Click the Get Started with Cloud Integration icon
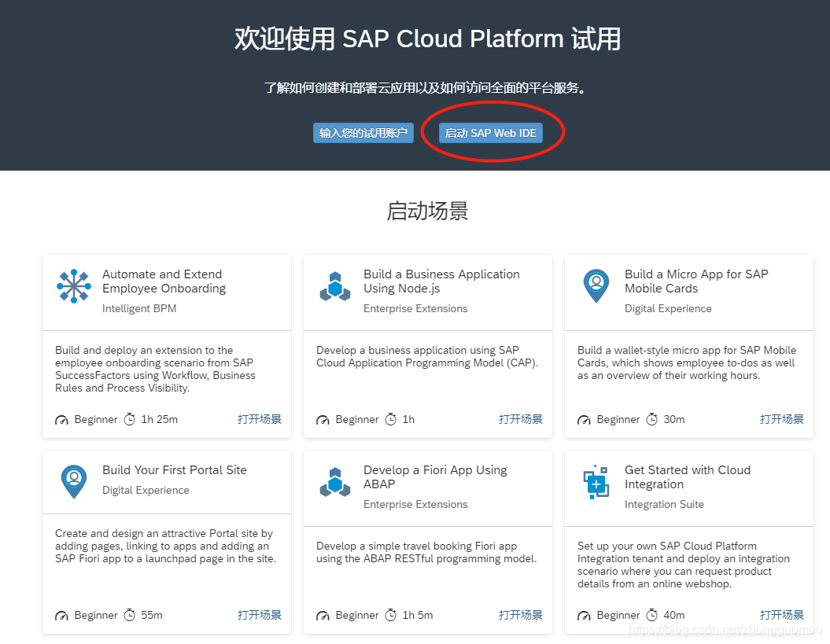Image resolution: width=830 pixels, height=644 pixels. click(x=596, y=481)
